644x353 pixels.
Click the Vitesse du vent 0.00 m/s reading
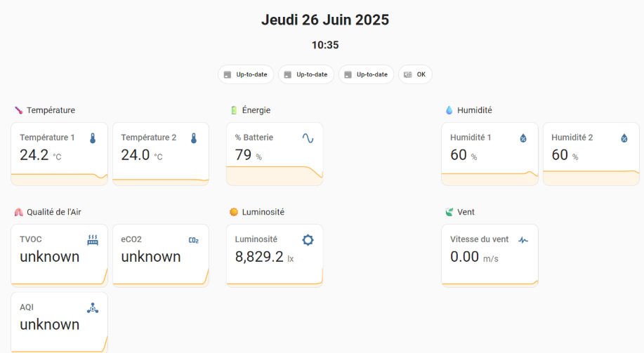(474, 257)
